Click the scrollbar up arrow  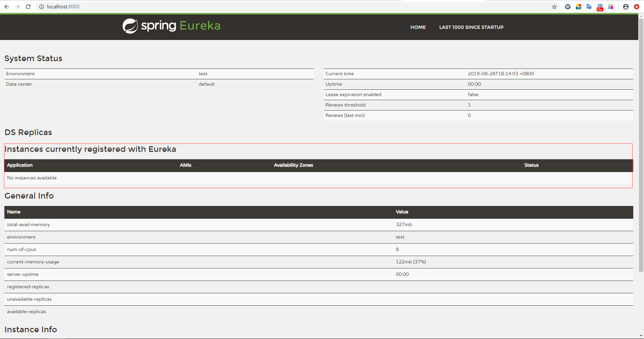(641, 15)
